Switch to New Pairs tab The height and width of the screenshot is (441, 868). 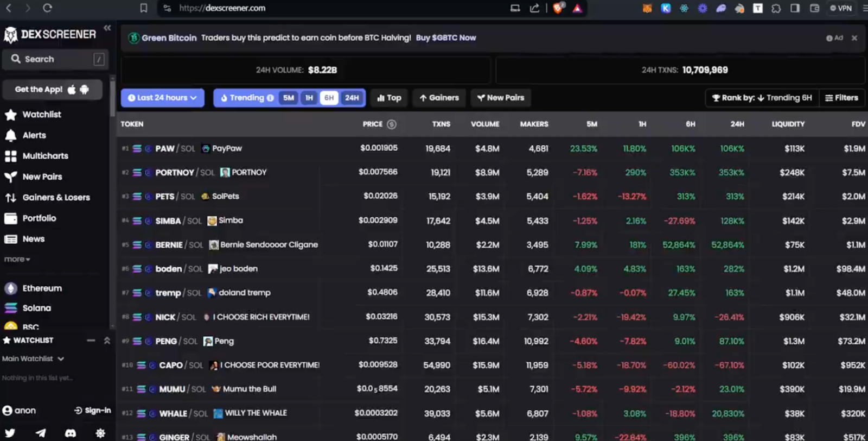[501, 98]
